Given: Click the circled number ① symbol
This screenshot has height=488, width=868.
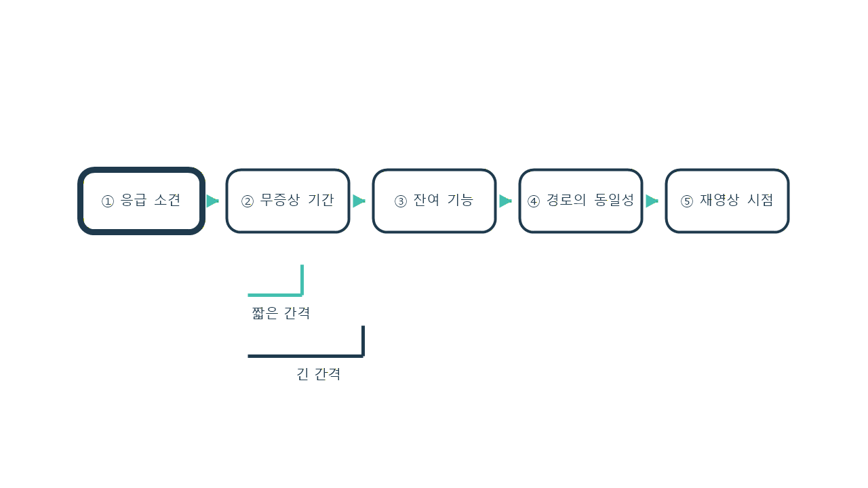Looking at the screenshot, I should [x=108, y=201].
